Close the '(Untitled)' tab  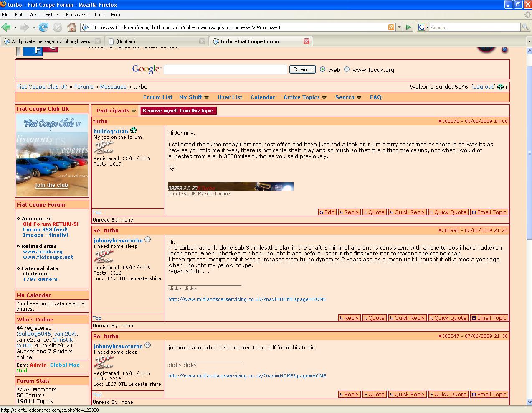(202, 41)
